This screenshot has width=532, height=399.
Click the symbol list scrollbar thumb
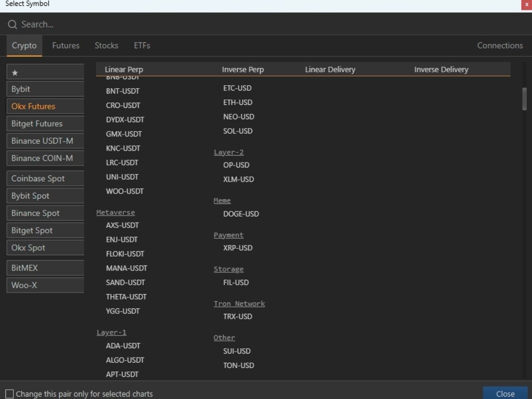(x=524, y=99)
